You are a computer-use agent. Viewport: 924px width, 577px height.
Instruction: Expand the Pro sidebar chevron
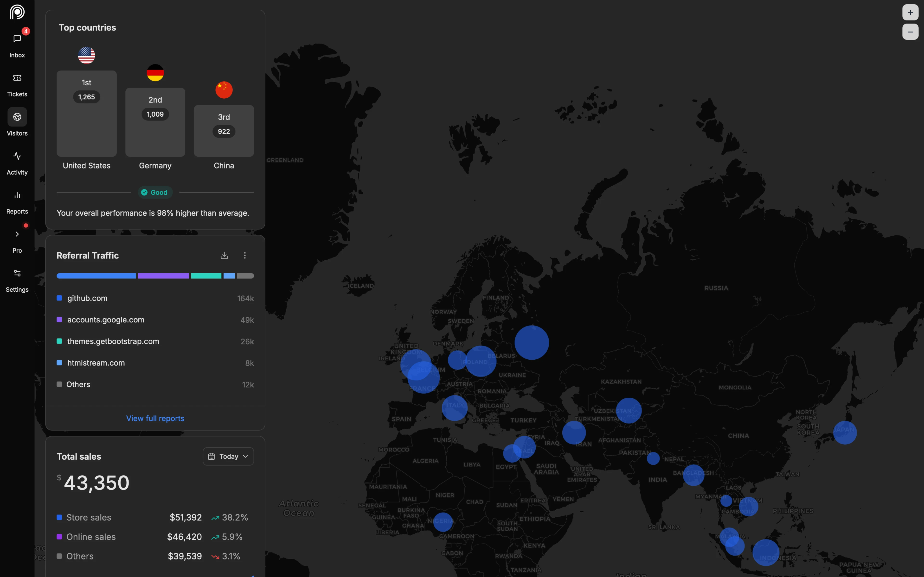(x=17, y=234)
